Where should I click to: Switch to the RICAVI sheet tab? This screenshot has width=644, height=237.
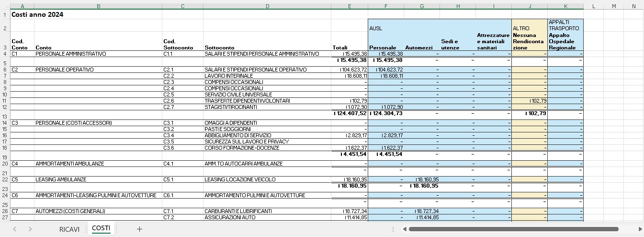69,229
